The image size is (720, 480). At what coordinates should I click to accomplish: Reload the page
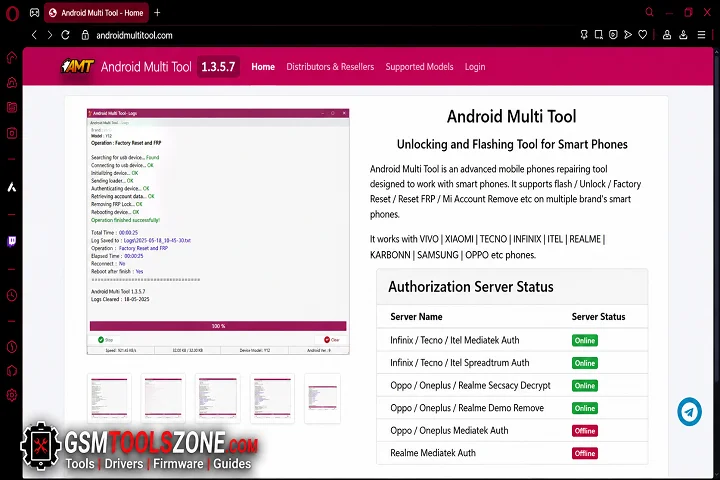point(65,35)
